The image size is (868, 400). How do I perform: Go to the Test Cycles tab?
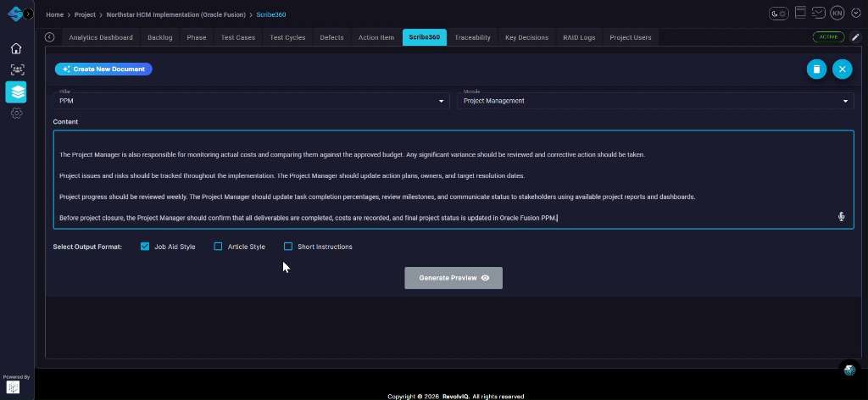(287, 37)
